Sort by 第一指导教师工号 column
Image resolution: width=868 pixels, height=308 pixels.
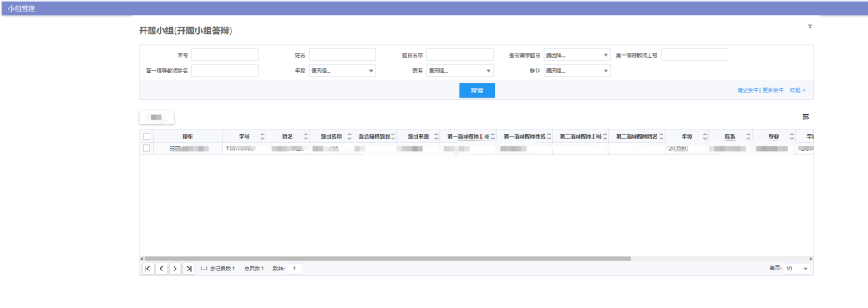click(x=493, y=137)
